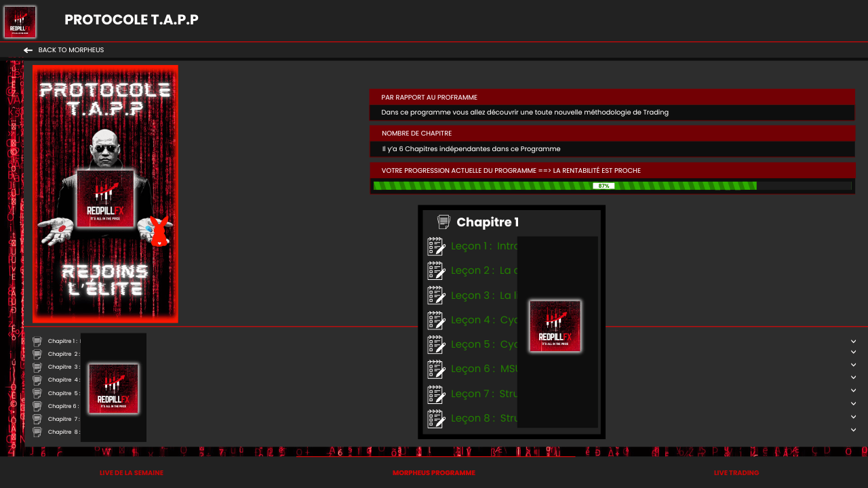Screen dimensions: 868x488
Task: Click the document icon beside Chapitre 3 row
Action: (x=37, y=367)
